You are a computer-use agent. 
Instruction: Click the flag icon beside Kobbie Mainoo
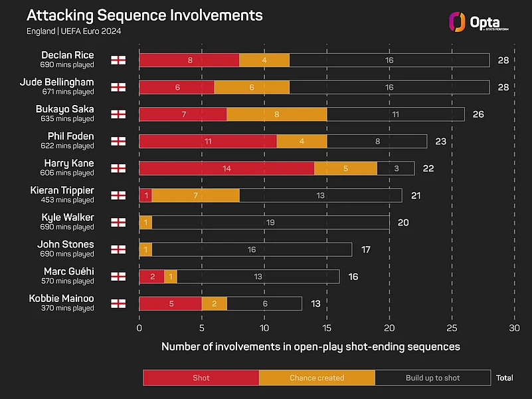pyautogui.click(x=118, y=304)
